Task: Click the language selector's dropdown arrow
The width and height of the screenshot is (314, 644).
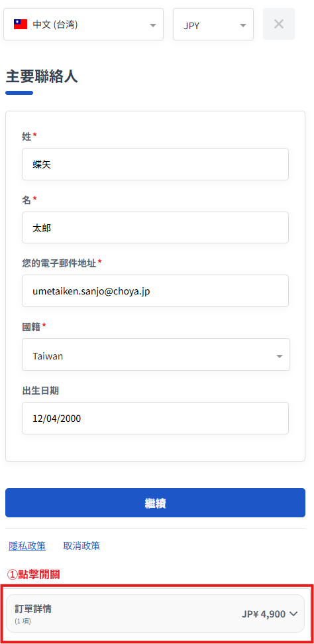Action: click(153, 25)
